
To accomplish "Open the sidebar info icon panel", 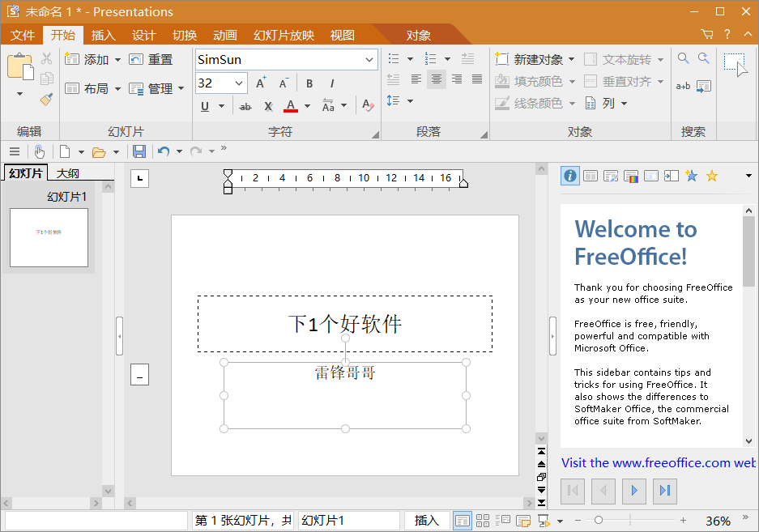I will [570, 176].
